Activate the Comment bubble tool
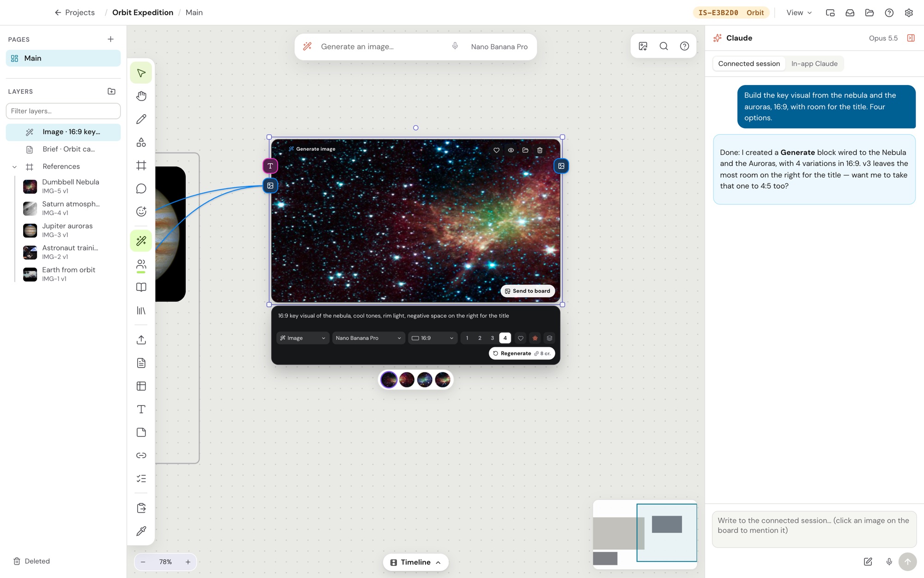Screen dimensions: 924x578 point(141,189)
